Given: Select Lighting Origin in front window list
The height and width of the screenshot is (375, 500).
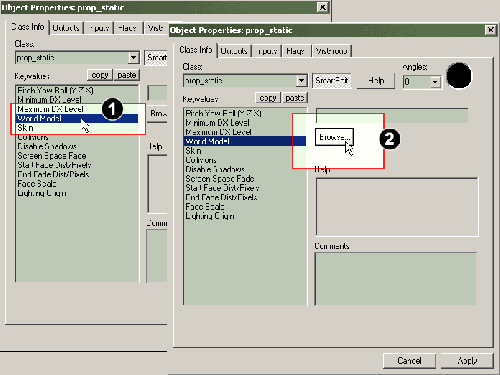Looking at the screenshot, I should 245,216.
